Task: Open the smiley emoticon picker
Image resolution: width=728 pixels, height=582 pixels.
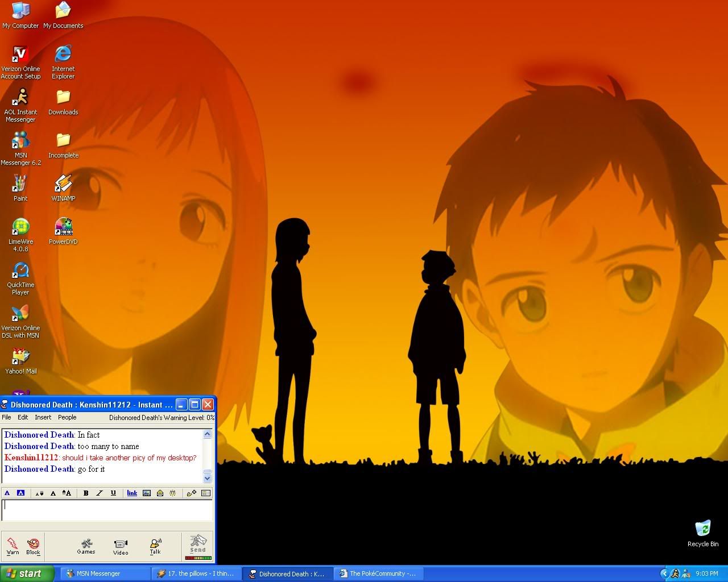Action: click(x=173, y=493)
